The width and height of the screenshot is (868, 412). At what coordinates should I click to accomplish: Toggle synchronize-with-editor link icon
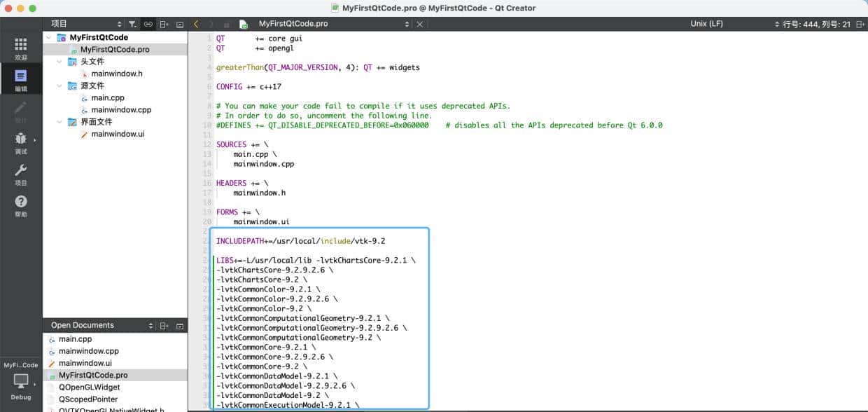148,23
